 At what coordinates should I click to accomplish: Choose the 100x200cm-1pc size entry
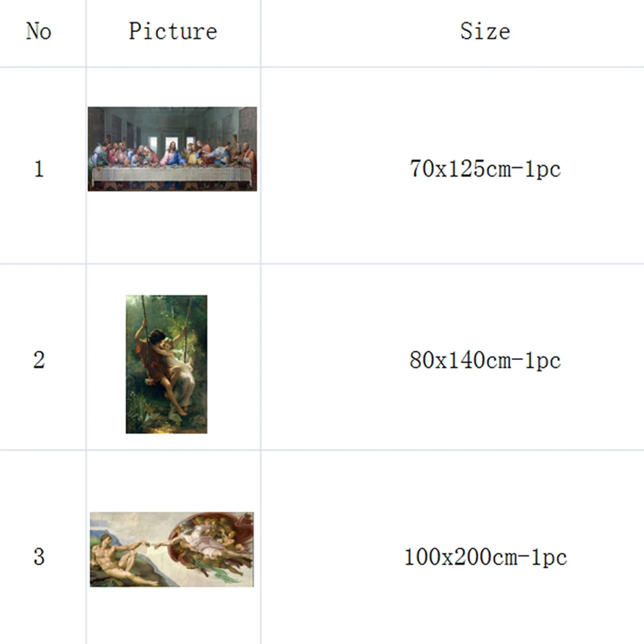pos(485,556)
